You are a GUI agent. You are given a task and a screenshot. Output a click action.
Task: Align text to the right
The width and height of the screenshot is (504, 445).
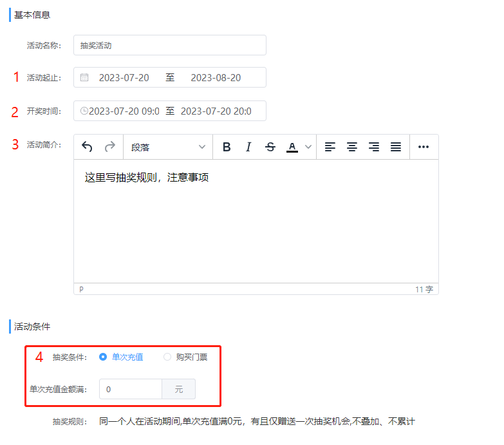click(374, 147)
